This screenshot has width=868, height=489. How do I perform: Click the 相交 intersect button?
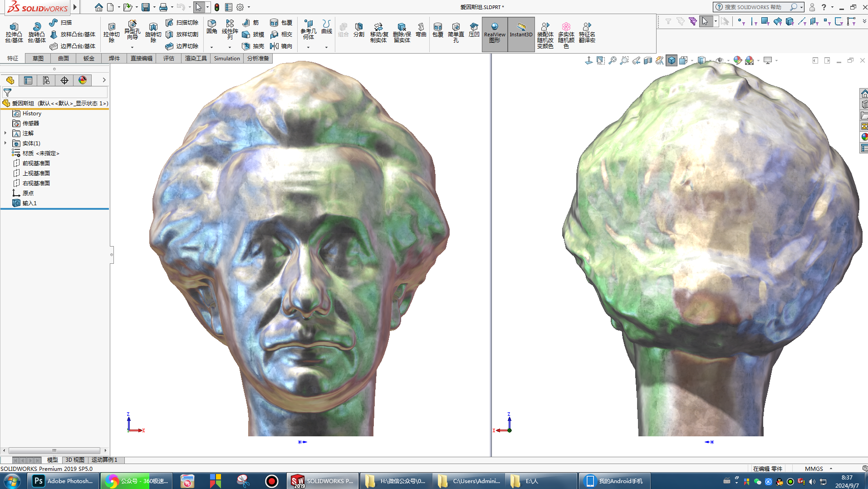coord(281,34)
